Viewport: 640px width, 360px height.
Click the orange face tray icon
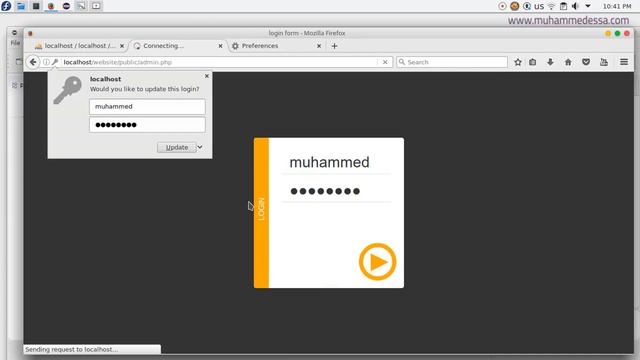click(515, 6)
